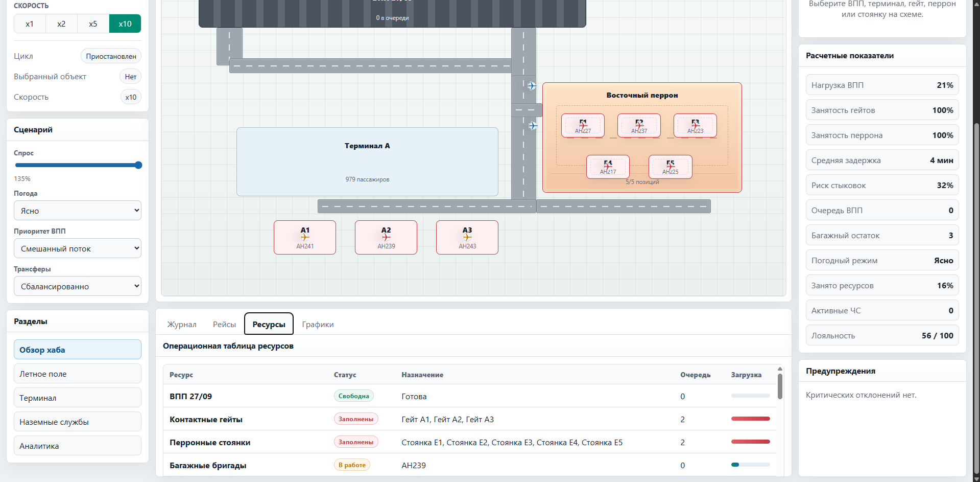The height and width of the screenshot is (482, 980).
Task: Switch to the Графики tab
Action: [318, 324]
